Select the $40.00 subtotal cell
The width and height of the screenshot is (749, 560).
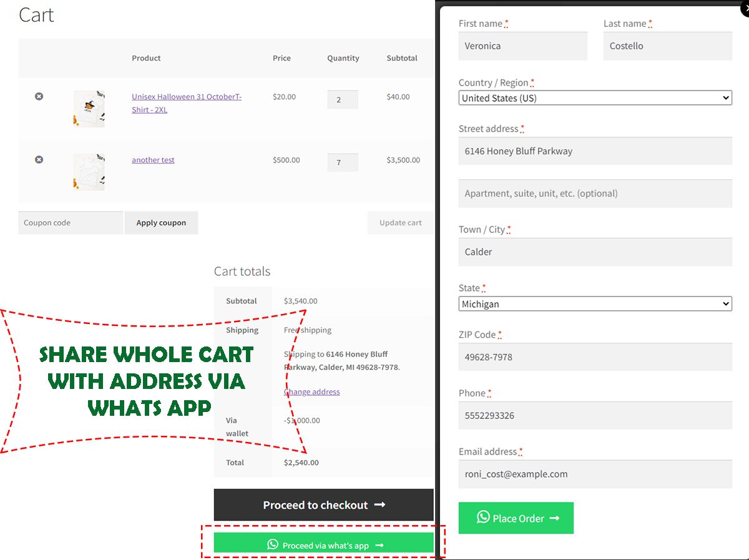click(x=398, y=97)
